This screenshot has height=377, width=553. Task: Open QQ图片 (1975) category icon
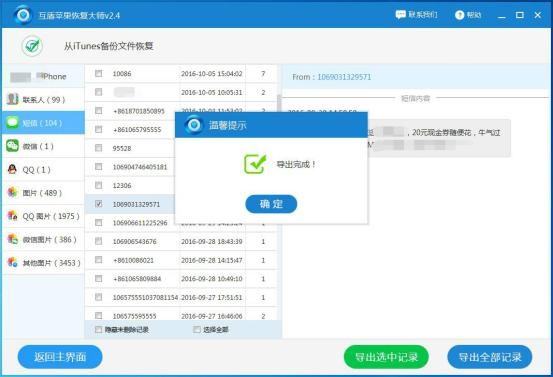12,215
